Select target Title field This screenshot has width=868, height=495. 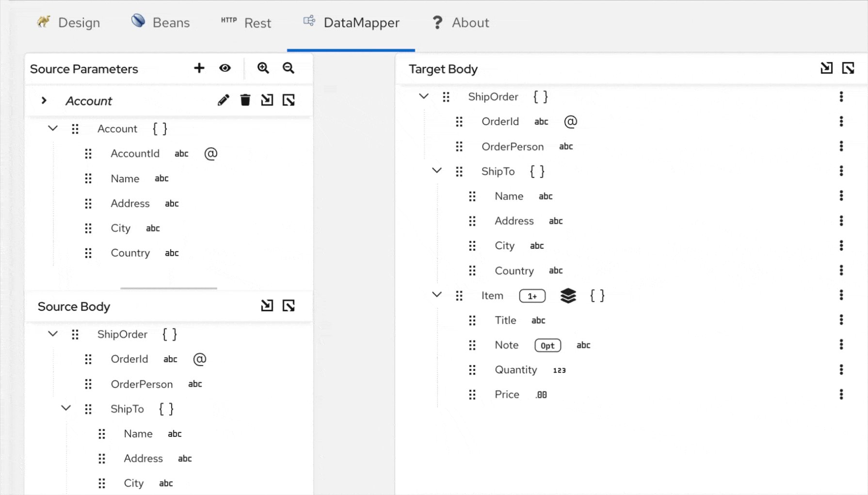click(x=505, y=320)
